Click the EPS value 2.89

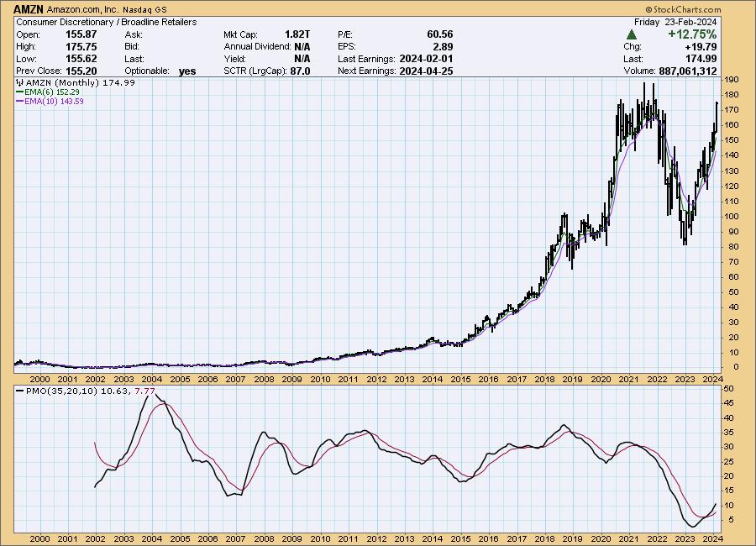pos(443,47)
